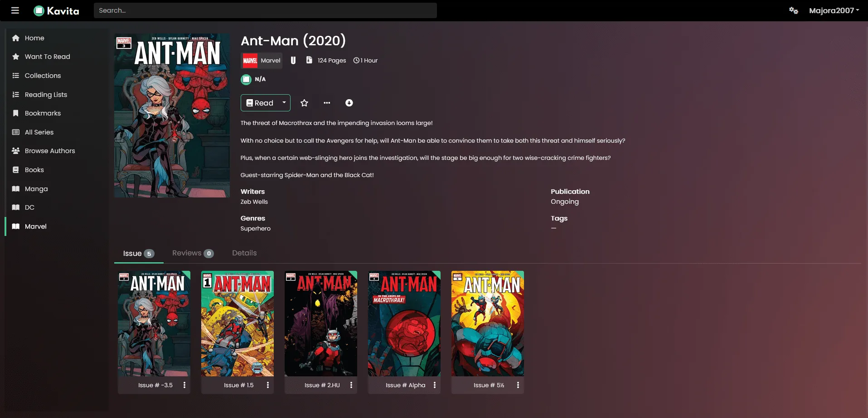868x418 pixels.
Task: Open actions menu for Issue # 2.HU
Action: 351,385
